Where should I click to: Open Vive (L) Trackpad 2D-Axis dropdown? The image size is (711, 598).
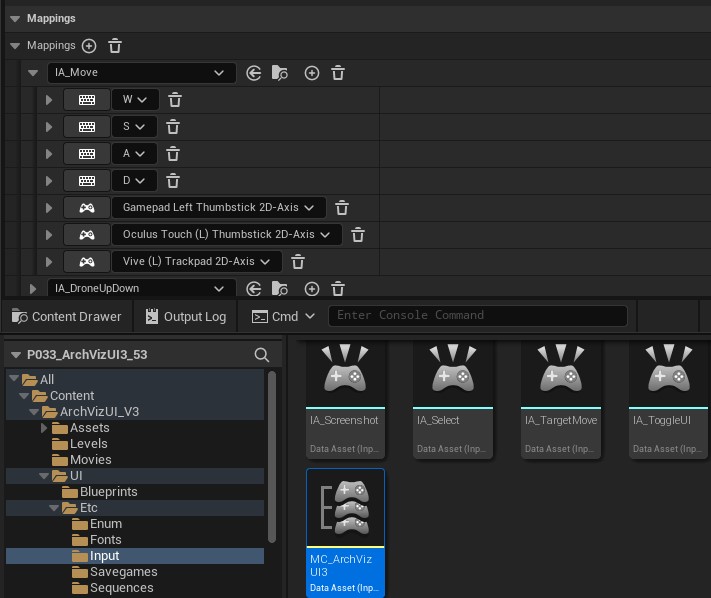coord(197,262)
